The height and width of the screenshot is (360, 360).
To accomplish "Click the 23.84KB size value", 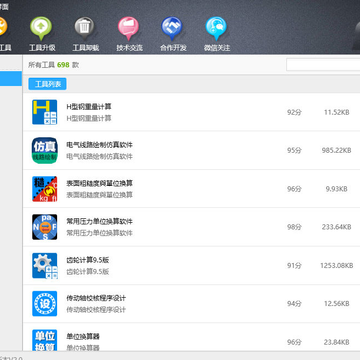I will [x=337, y=342].
